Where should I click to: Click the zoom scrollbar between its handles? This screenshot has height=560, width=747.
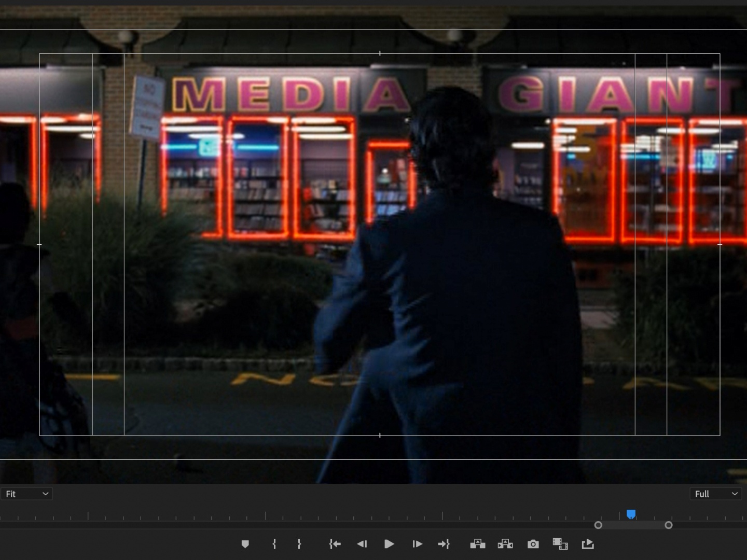tap(633, 525)
